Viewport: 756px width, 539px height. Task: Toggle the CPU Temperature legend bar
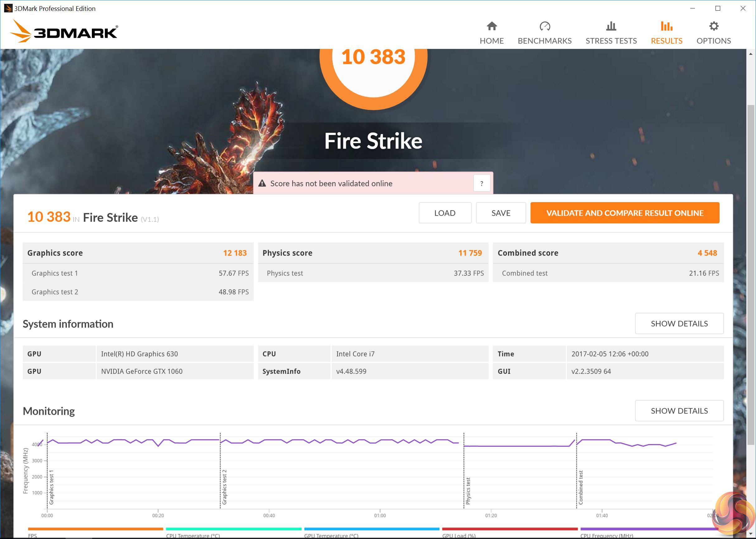[x=234, y=529]
